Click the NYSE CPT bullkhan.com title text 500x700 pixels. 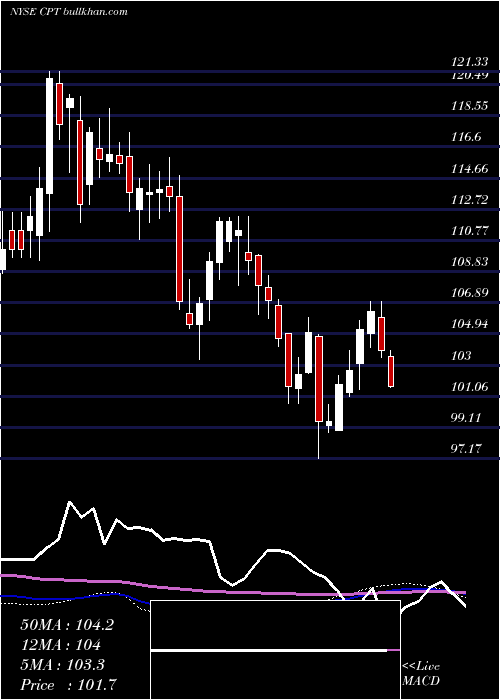69,11
